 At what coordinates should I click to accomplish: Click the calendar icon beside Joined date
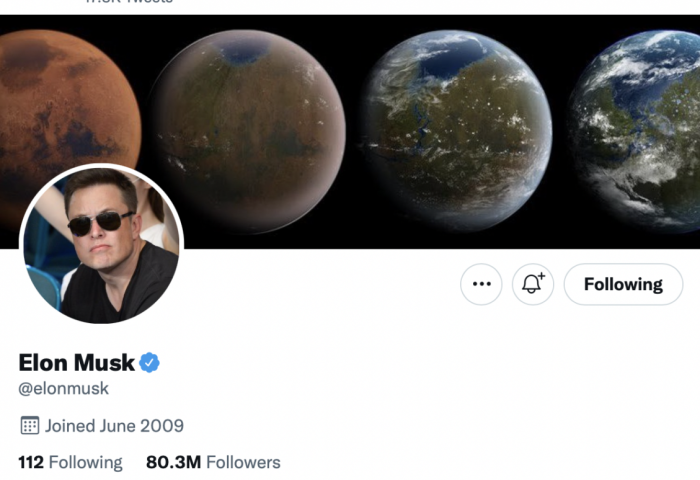tap(30, 426)
